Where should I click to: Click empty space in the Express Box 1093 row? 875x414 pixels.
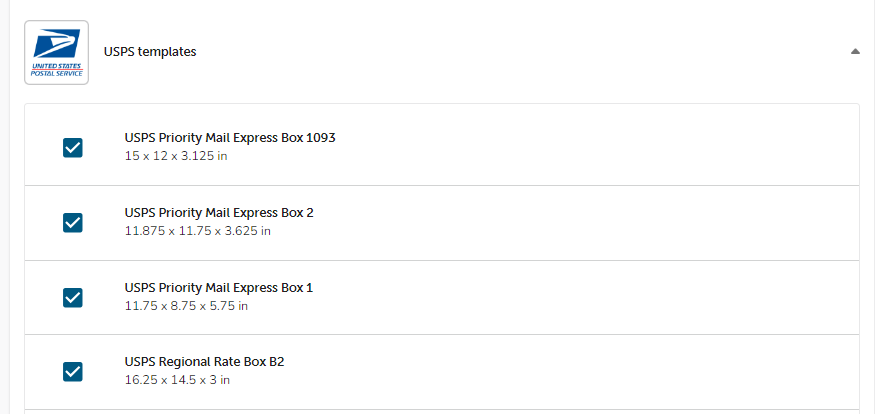coord(600,146)
